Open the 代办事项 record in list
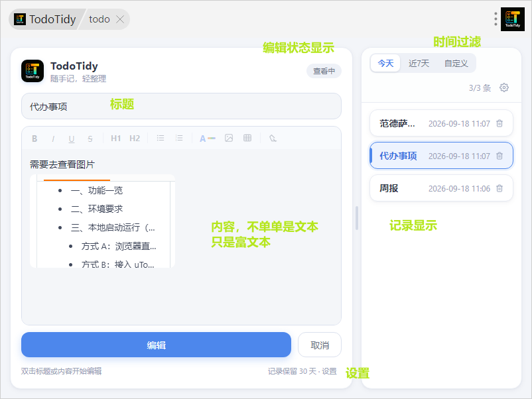532x399 pixels. (441, 156)
